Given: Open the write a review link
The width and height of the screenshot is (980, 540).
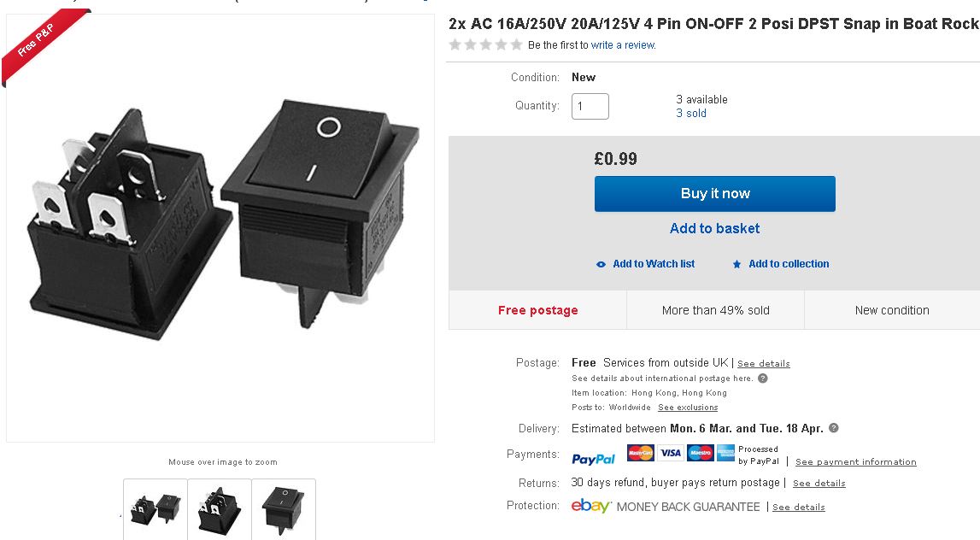Looking at the screenshot, I should [x=624, y=45].
